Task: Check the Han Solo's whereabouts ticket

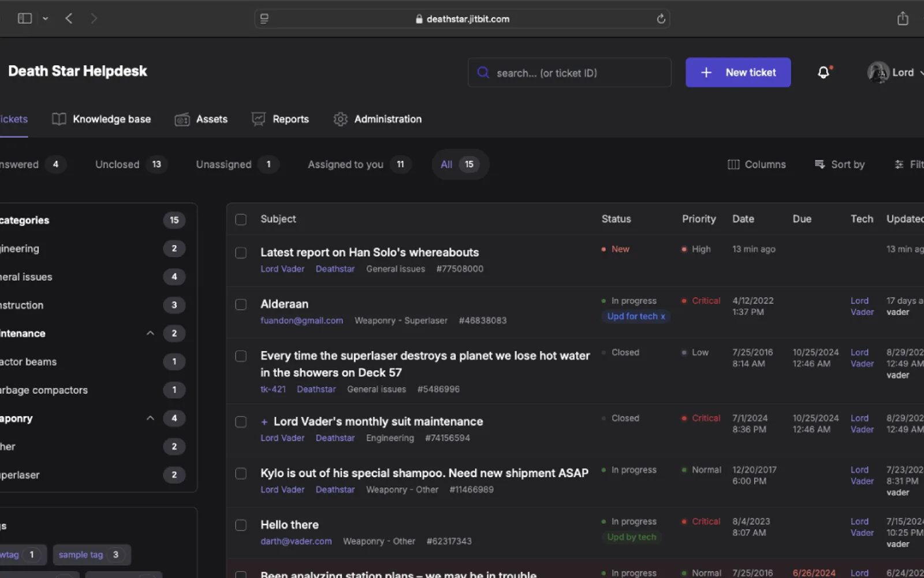Action: click(x=241, y=253)
